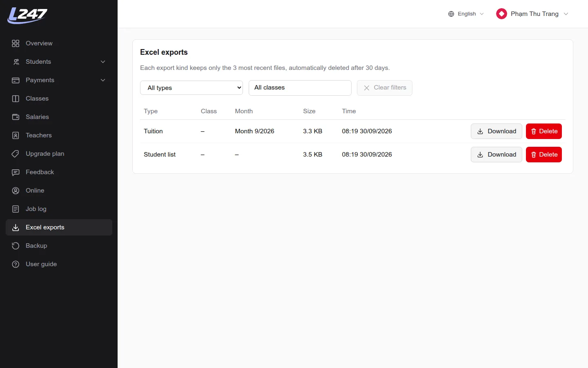This screenshot has width=588, height=368.
Task: Download the Tuition export file
Action: 497,131
